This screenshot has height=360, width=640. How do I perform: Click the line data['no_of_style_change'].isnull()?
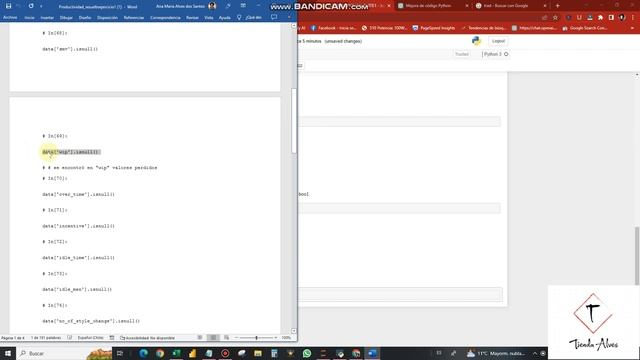click(x=91, y=321)
